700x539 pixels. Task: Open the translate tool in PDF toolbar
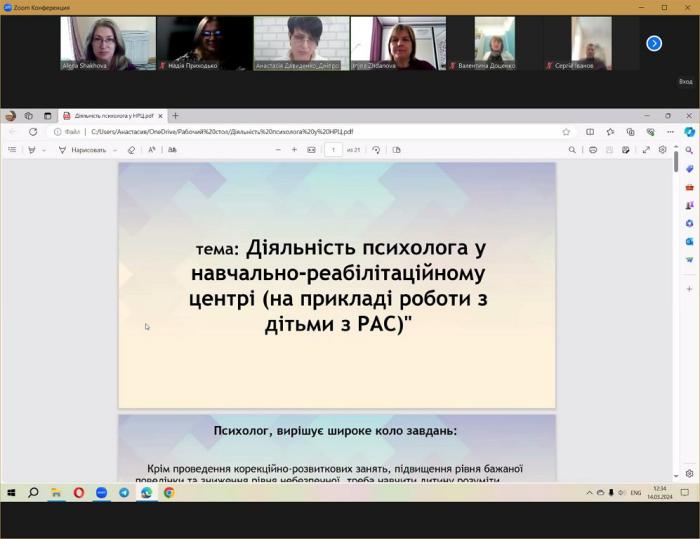172,150
